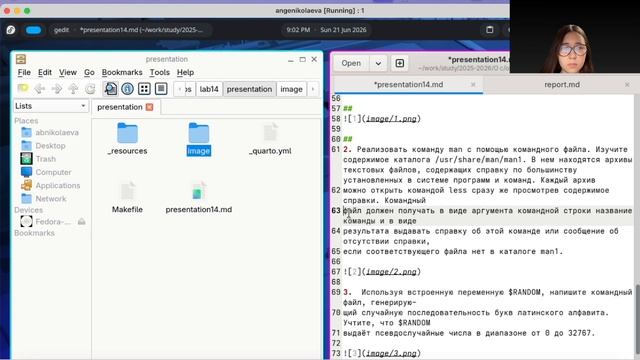Select the _quarto.yml file
This screenshot has height=360, width=640.
pos(270,139)
